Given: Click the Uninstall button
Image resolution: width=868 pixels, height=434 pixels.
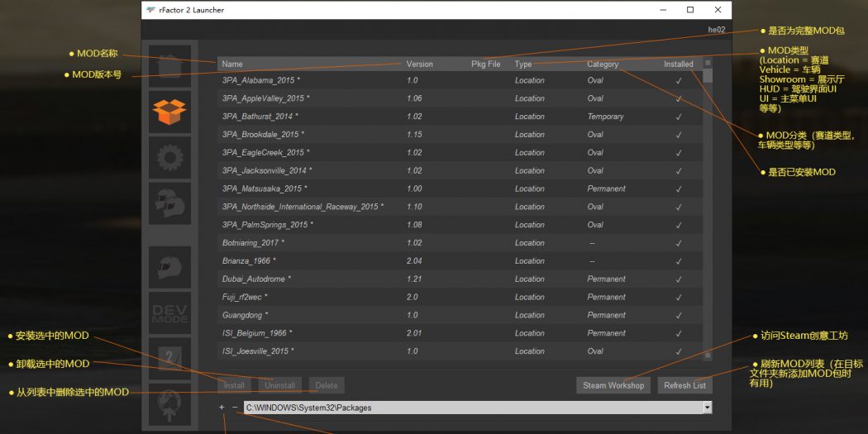Looking at the screenshot, I should (280, 385).
